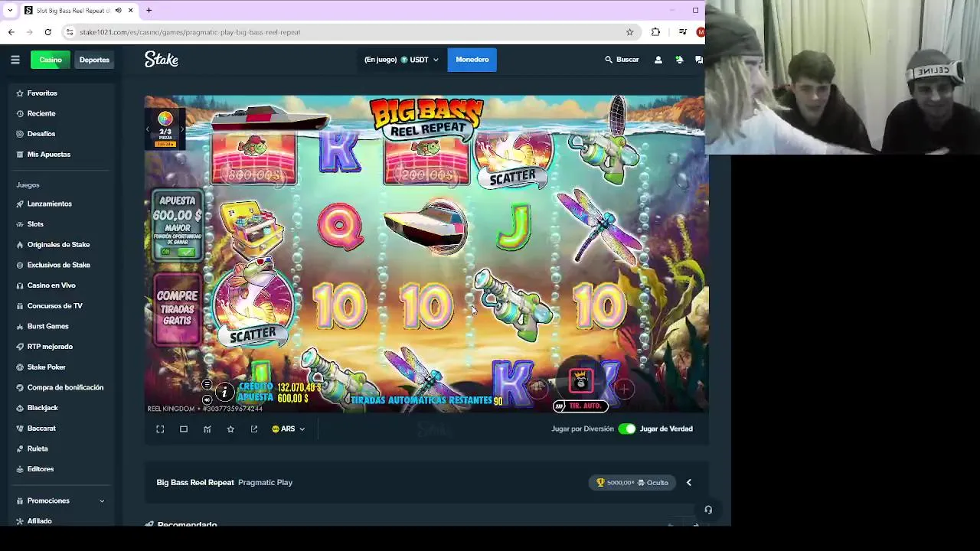The width and height of the screenshot is (980, 551).
Task: Click the spin button with crown logo
Action: click(x=580, y=380)
